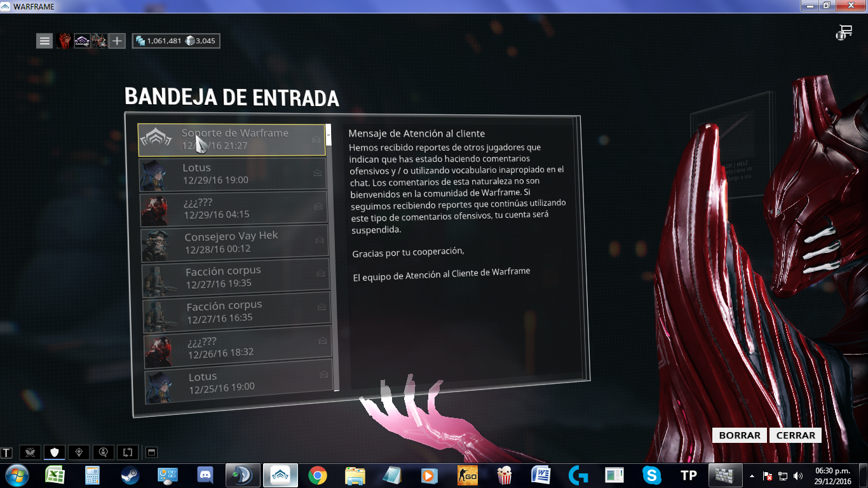Click the purple Warframe clan emblem icon
The height and width of the screenshot is (488, 868).
[x=82, y=41]
